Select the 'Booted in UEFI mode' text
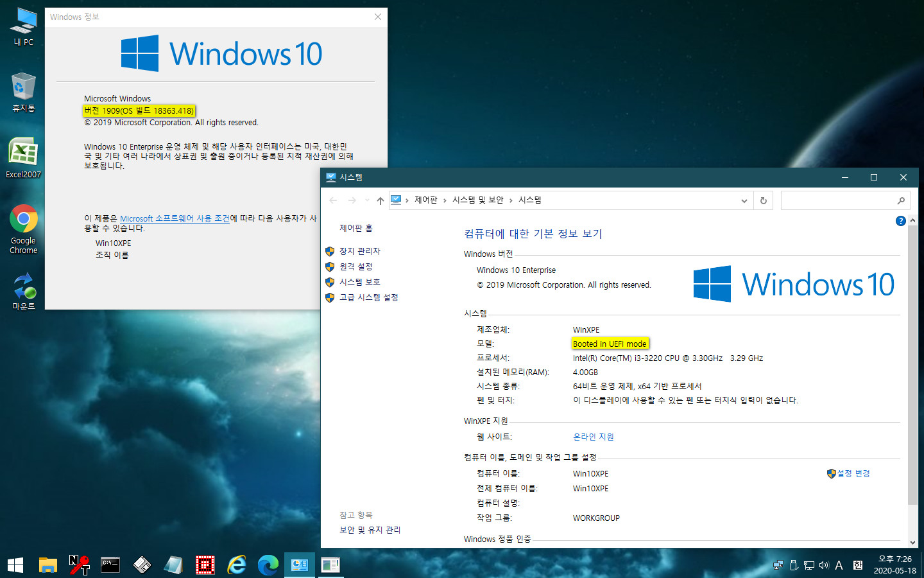 (x=610, y=344)
